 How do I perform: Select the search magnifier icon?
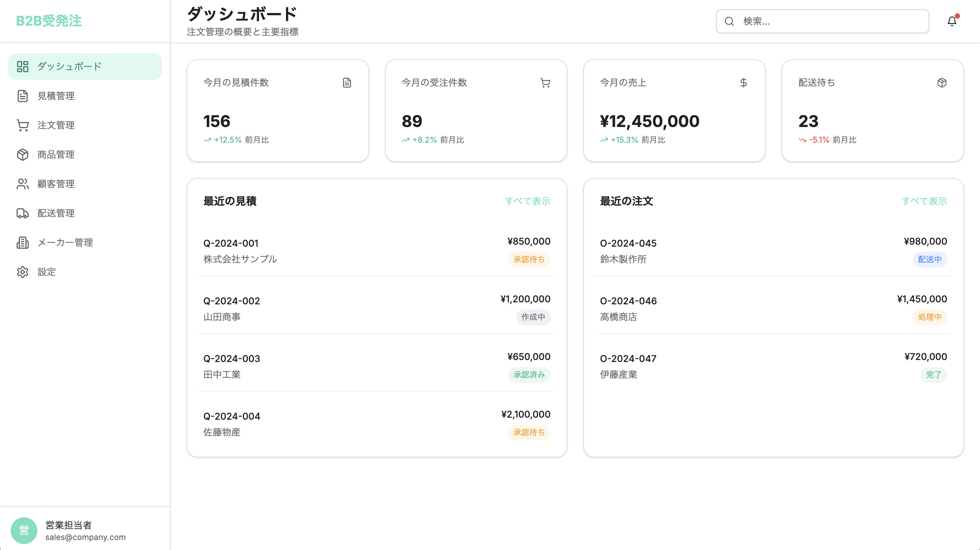pyautogui.click(x=729, y=21)
